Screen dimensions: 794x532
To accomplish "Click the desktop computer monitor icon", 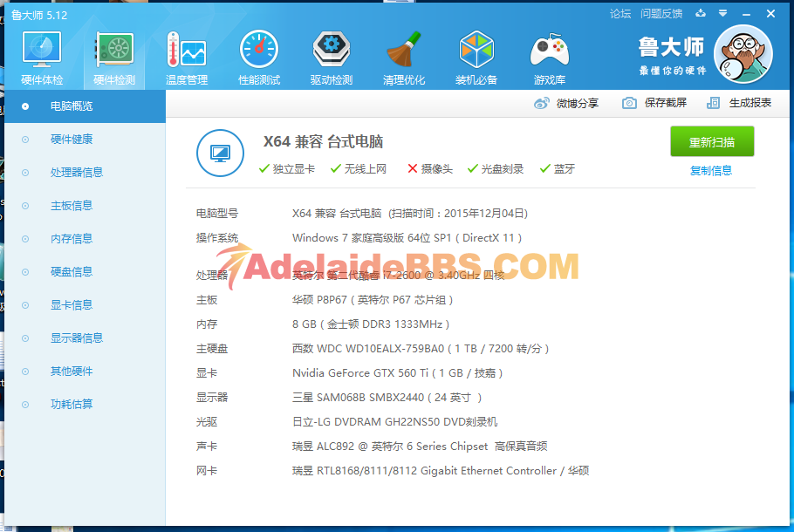I will (220, 153).
